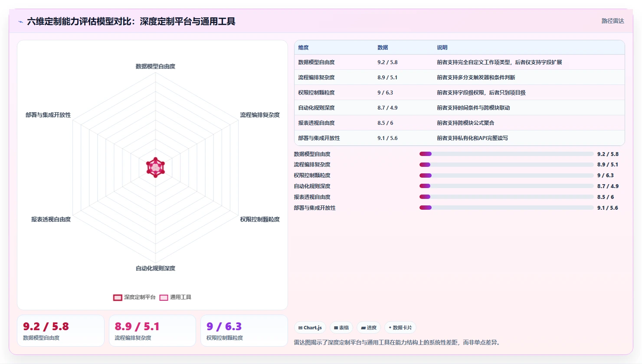Click table cell value 9.1 / 5.6

387,138
